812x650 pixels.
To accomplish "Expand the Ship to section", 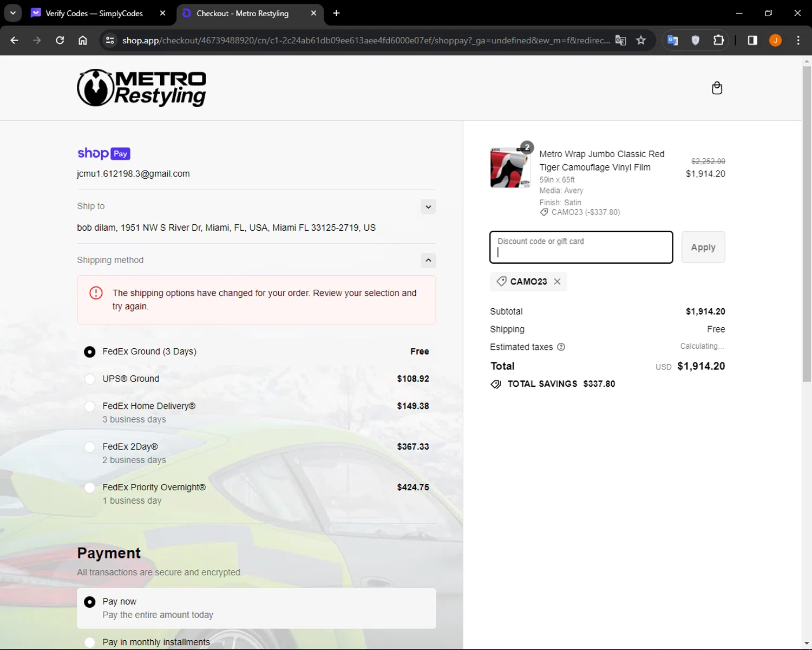I will (428, 206).
